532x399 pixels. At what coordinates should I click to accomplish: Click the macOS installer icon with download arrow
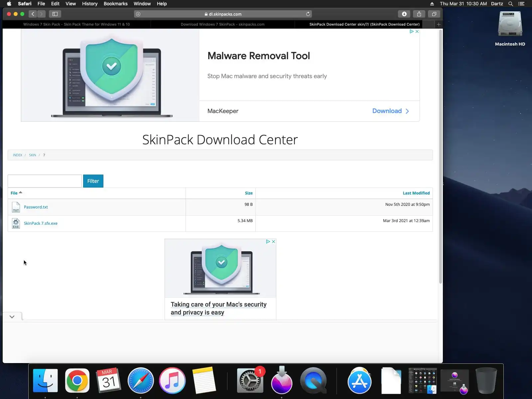point(282,380)
